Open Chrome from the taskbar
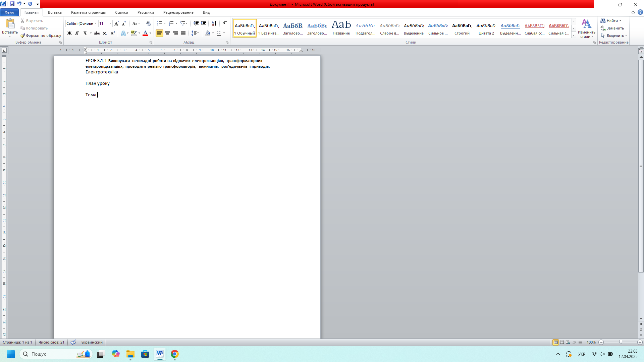 [174, 354]
